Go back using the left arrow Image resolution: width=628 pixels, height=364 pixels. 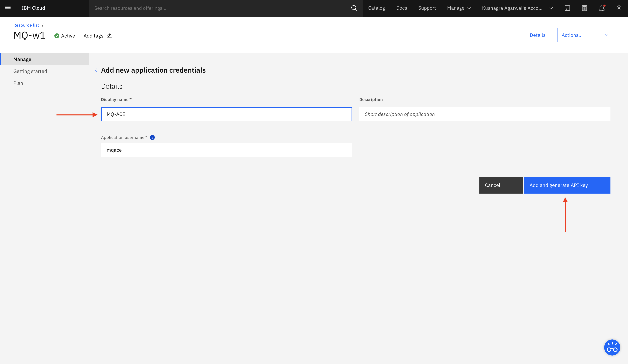coord(97,70)
